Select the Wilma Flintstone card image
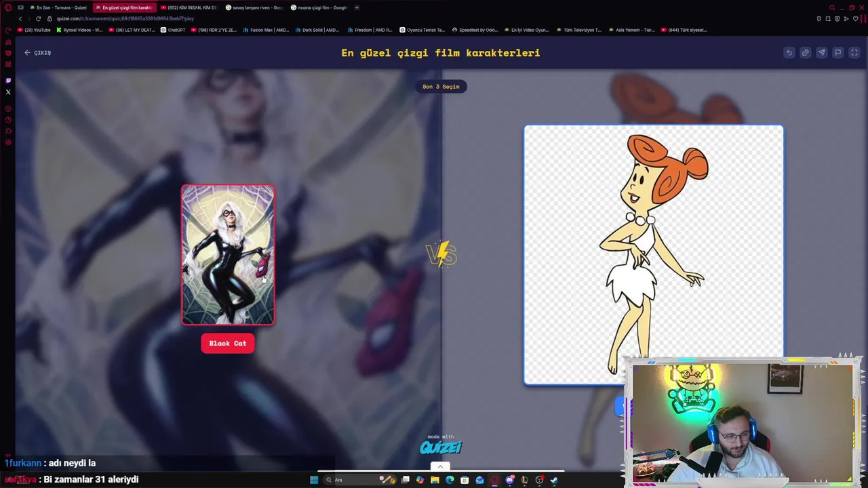The width and height of the screenshot is (868, 488). tap(654, 254)
